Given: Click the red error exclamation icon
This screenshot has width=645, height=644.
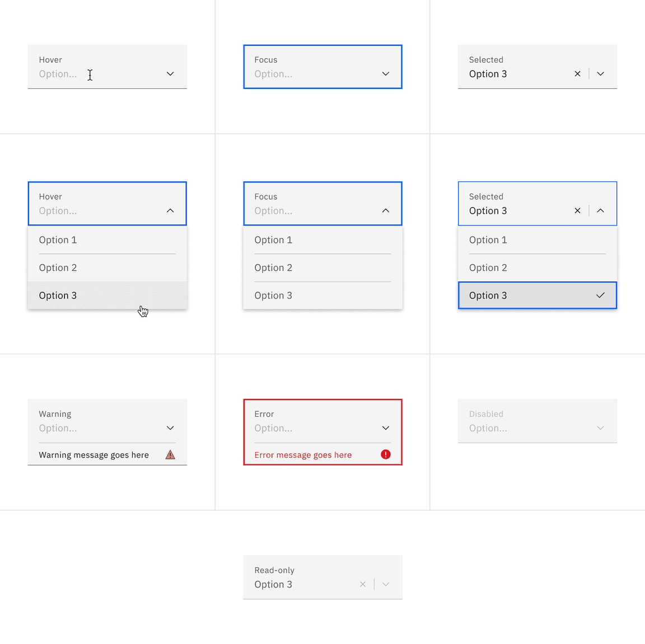Looking at the screenshot, I should pyautogui.click(x=385, y=455).
